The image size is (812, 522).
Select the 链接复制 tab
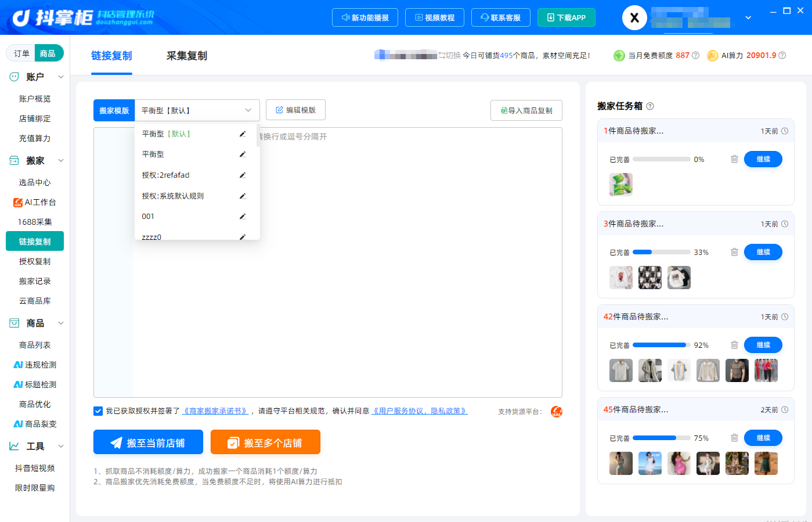pyautogui.click(x=111, y=56)
